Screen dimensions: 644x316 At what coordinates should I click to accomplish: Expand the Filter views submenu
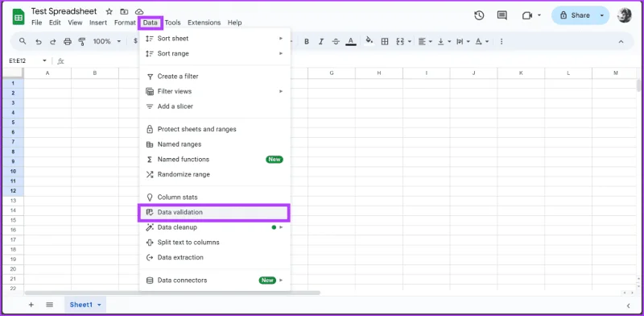click(x=215, y=91)
